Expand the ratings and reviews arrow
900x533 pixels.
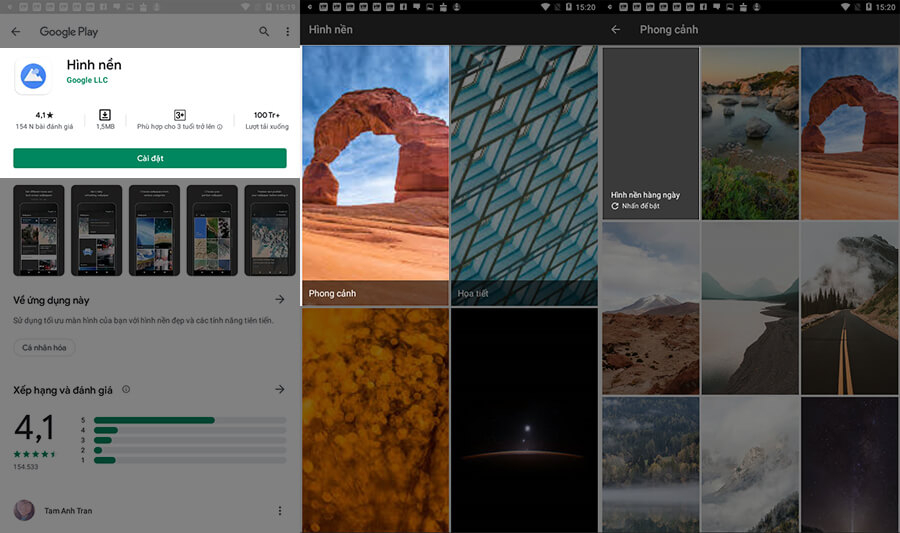coord(279,389)
